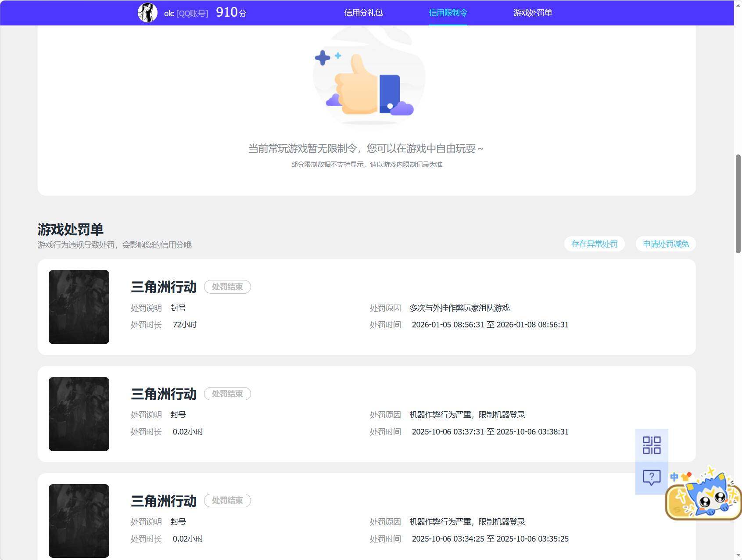Open the QR code icon
The image size is (742, 560).
(652, 445)
